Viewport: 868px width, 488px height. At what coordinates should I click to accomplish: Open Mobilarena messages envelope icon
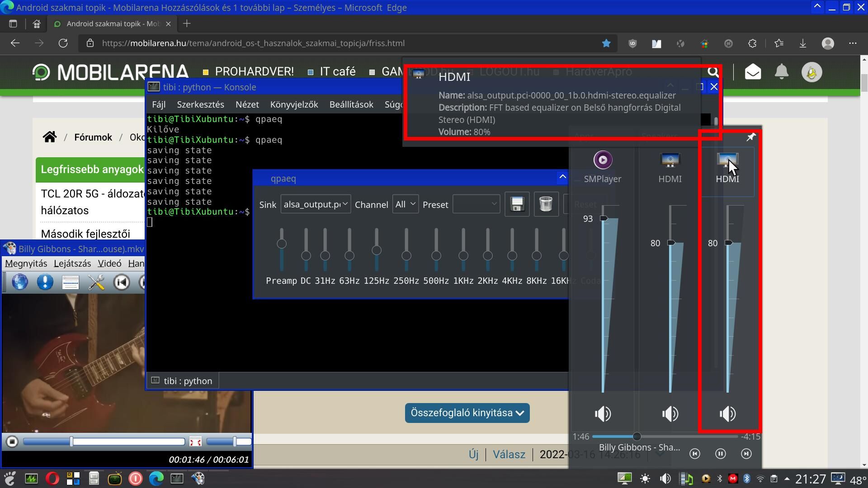753,72
